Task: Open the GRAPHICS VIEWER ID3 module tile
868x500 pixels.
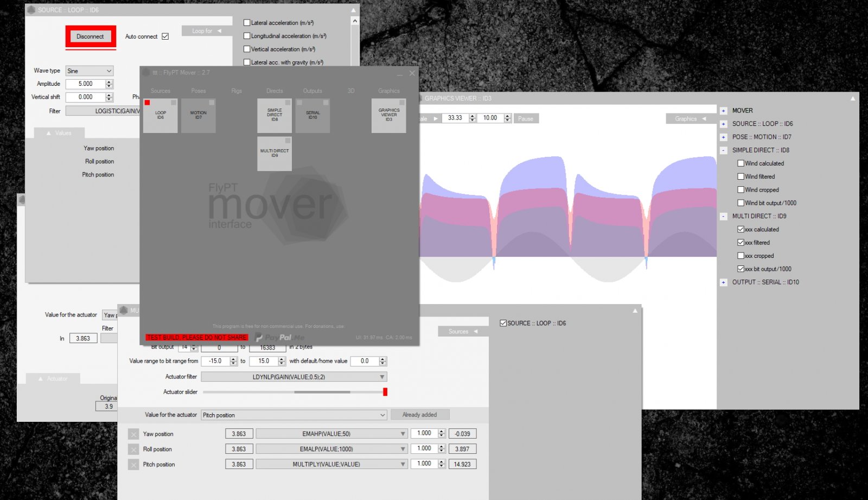Action: pyautogui.click(x=389, y=116)
